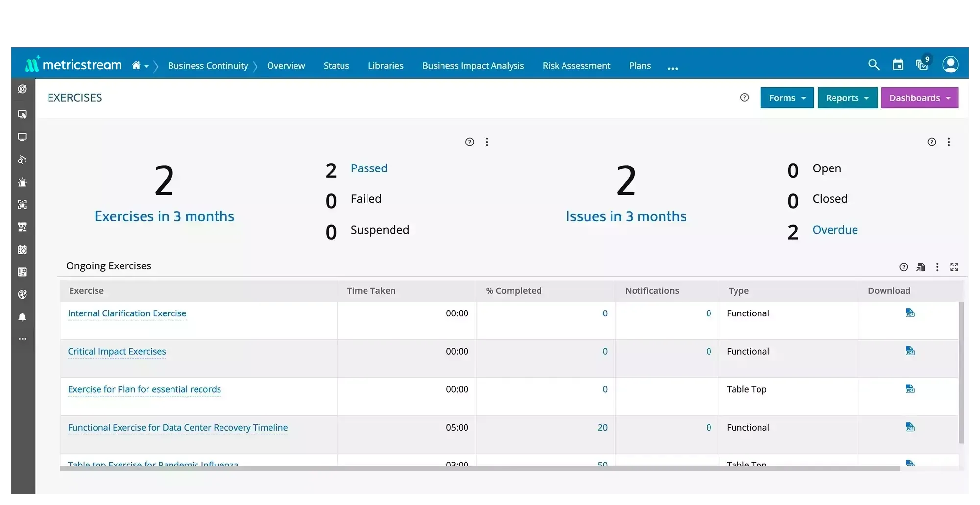Click the sidebar siren alarm icon
The width and height of the screenshot is (980, 505).
[x=23, y=182]
